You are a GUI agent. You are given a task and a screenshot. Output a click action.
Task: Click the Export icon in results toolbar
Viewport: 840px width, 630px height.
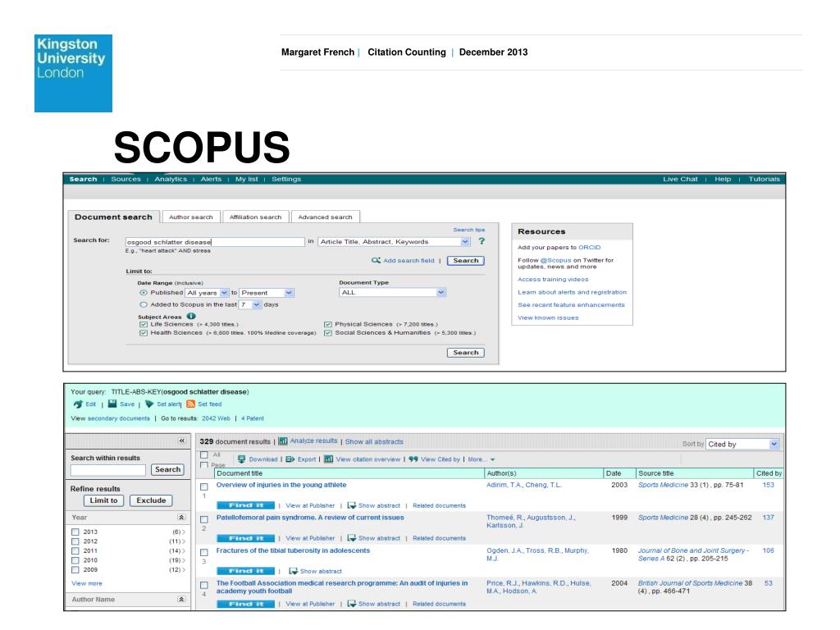point(290,459)
